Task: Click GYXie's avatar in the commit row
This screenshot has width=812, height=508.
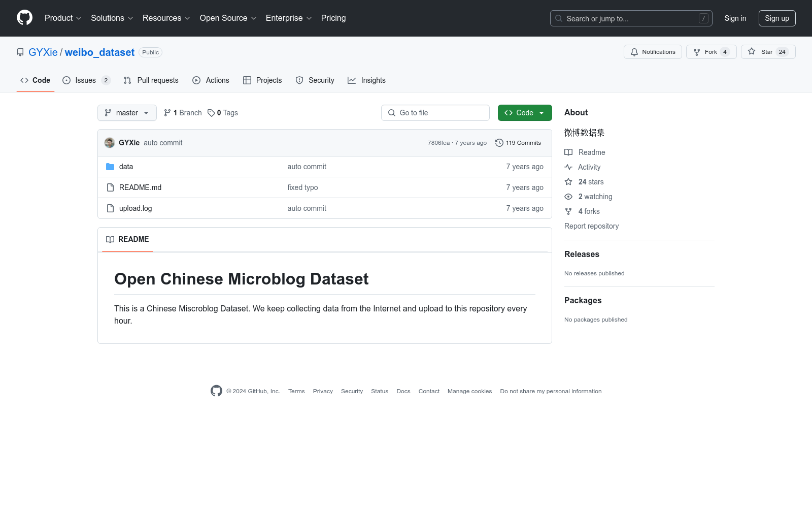Action: pyautogui.click(x=110, y=143)
